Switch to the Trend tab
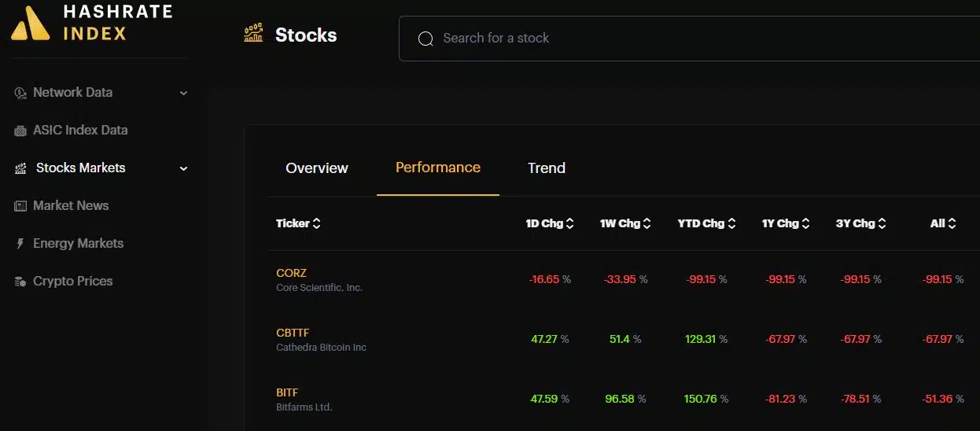 (547, 168)
